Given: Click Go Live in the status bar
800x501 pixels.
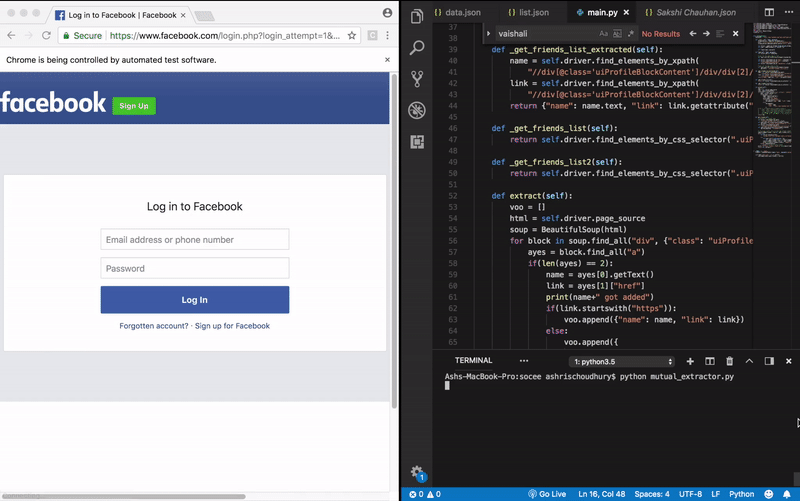Looking at the screenshot, I should coord(546,494).
